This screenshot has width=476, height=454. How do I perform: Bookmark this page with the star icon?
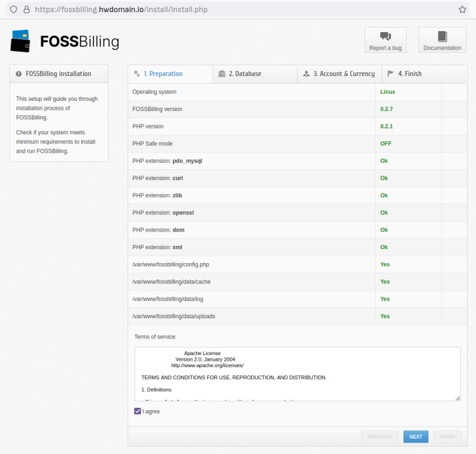coord(462,10)
